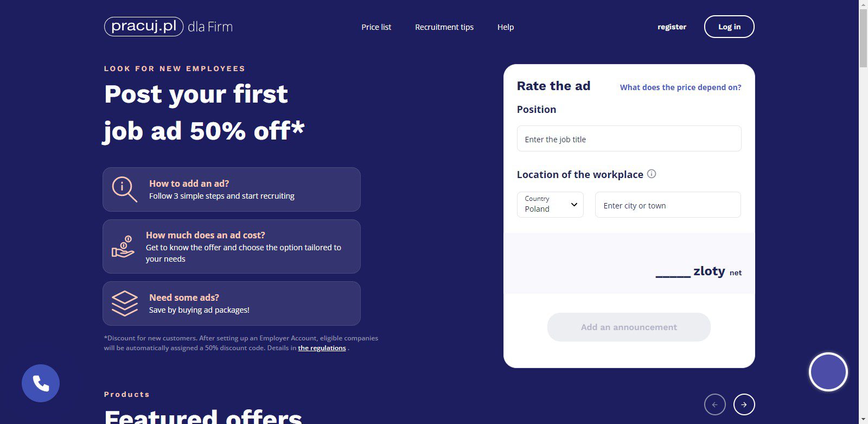Open the Price list menu item

coord(376,27)
